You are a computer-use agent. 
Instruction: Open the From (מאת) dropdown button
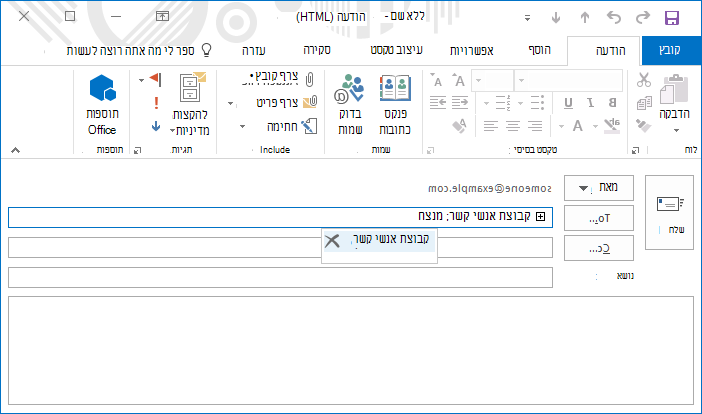click(599, 188)
